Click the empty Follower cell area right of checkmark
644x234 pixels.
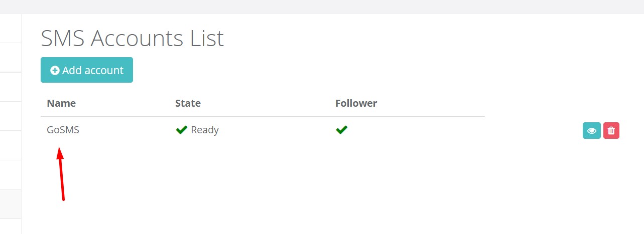tap(417, 130)
